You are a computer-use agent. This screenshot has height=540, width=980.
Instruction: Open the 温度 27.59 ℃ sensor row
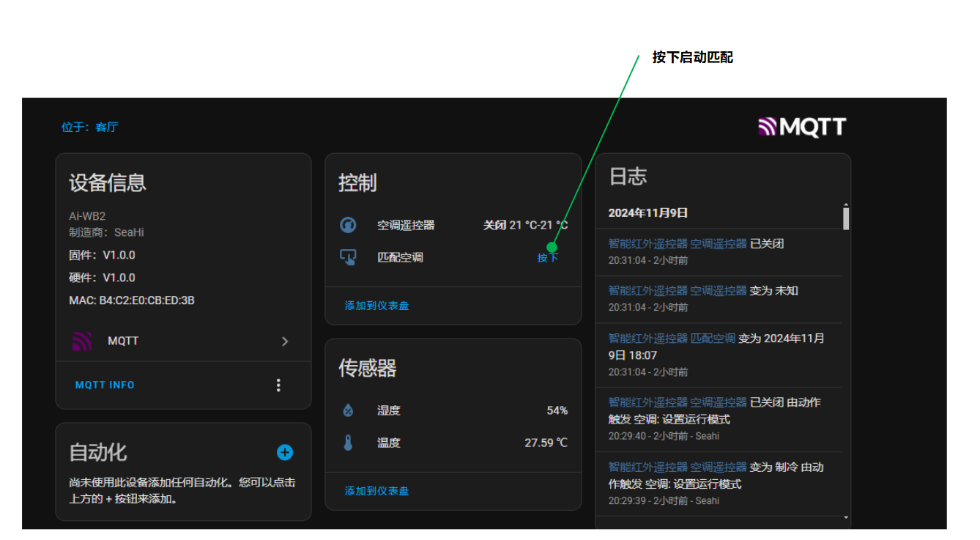point(453,443)
